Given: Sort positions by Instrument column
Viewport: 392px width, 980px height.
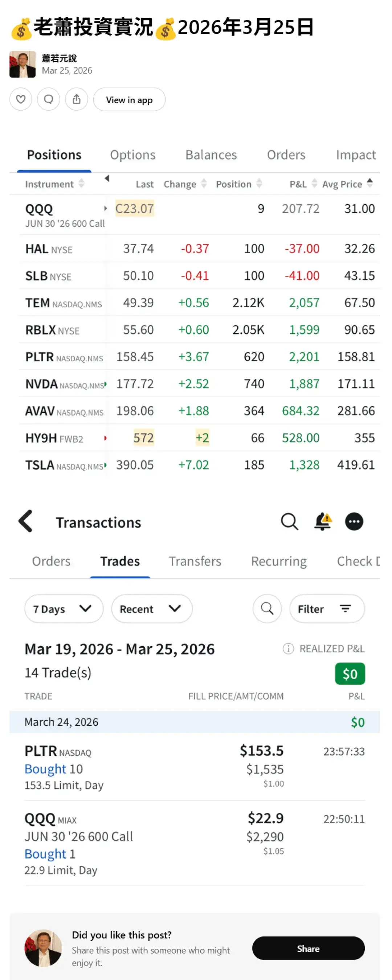Looking at the screenshot, I should 54,184.
